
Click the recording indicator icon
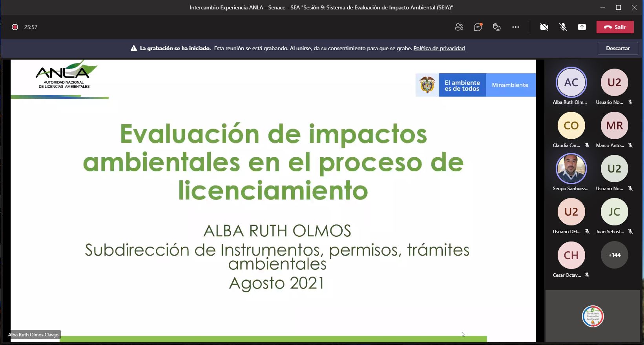(15, 27)
